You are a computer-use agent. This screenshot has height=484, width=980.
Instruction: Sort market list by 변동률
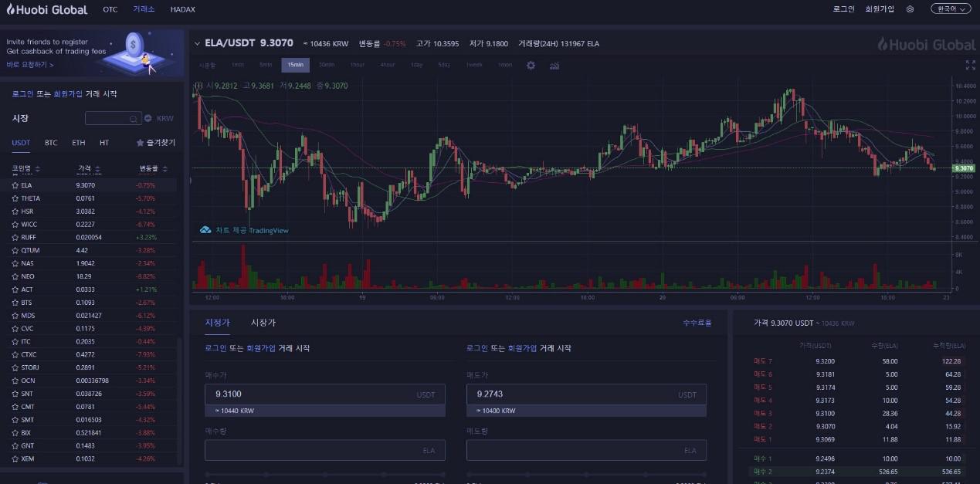[x=153, y=168]
